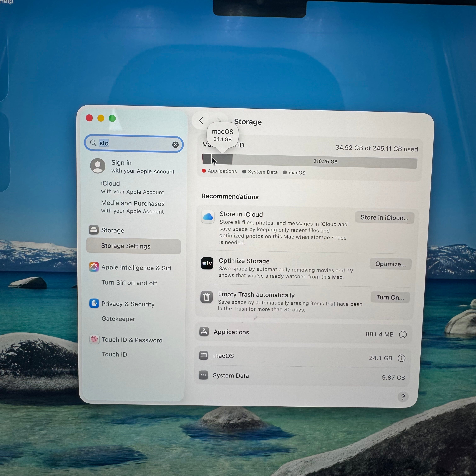
Task: Select Storage in the sidebar results
Action: coord(113,230)
